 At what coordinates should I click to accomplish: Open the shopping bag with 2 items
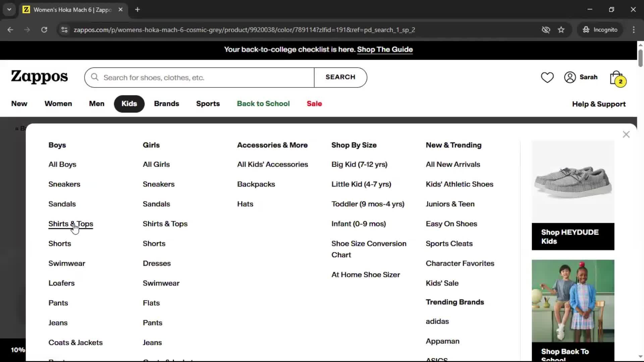pos(618,78)
